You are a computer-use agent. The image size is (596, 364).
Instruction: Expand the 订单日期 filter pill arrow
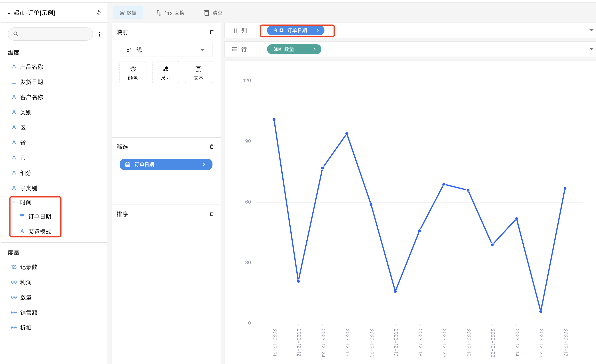[x=204, y=164]
